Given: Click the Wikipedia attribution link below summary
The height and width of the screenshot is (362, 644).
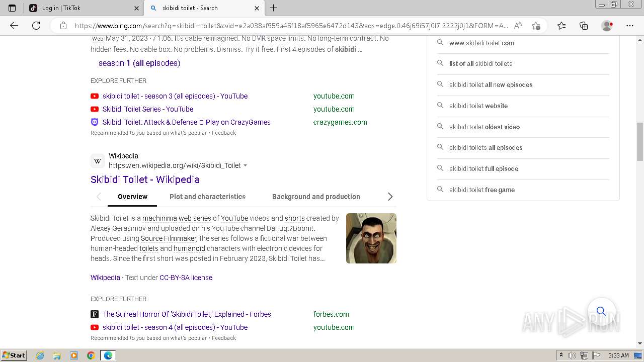Looking at the screenshot, I should [x=105, y=278].
